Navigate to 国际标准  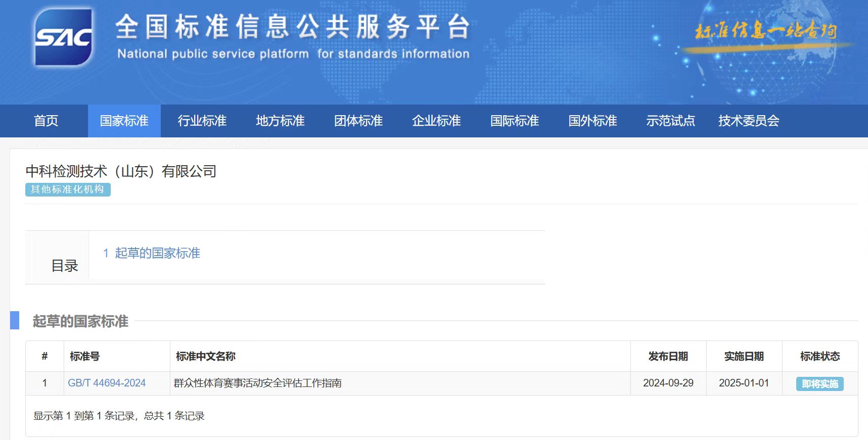click(515, 121)
